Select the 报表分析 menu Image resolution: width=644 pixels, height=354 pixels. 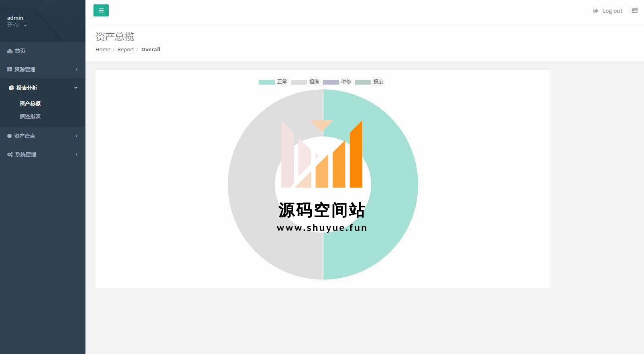click(43, 88)
